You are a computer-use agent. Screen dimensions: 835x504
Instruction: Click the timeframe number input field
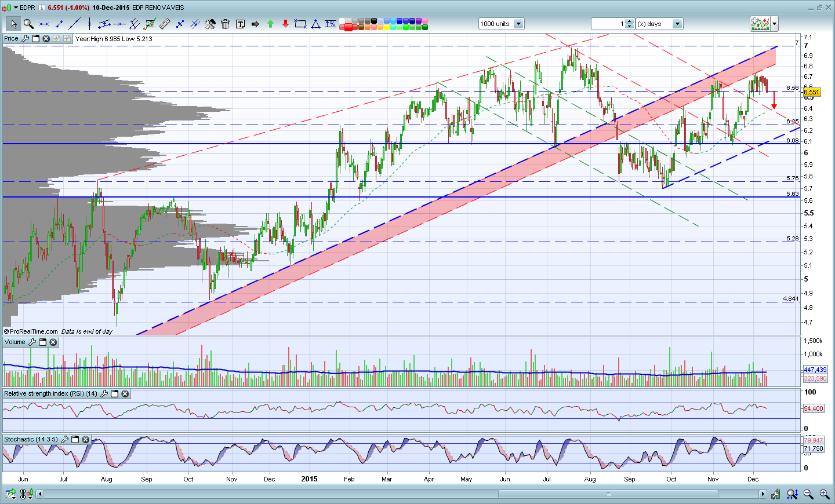[x=608, y=24]
